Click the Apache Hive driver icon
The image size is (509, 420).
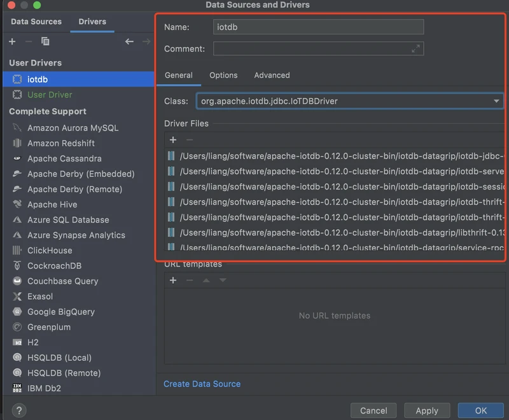[x=17, y=204]
